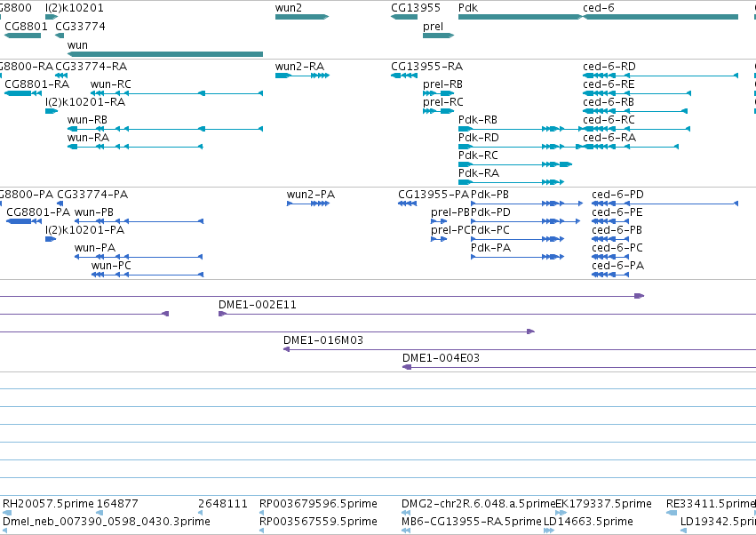
Task: Select transcript Pdk-RB
Action: coord(478,120)
